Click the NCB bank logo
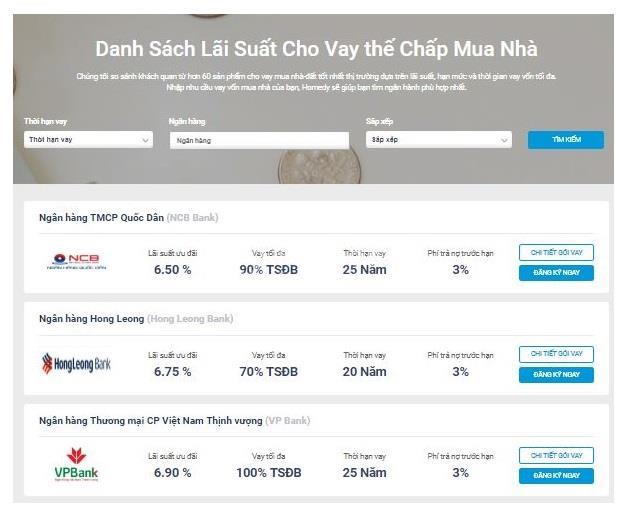The width and height of the screenshot is (625, 520). coord(77,261)
